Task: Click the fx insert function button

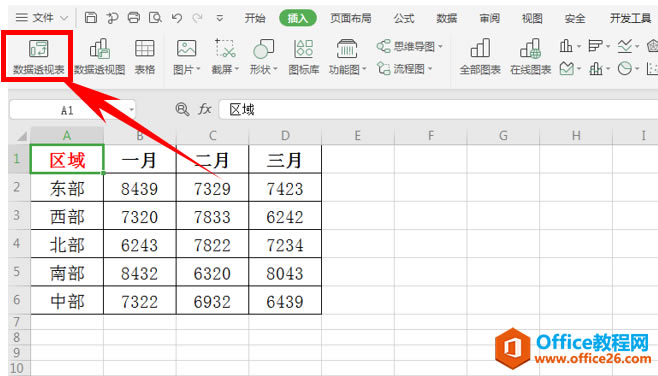Action: (x=205, y=110)
